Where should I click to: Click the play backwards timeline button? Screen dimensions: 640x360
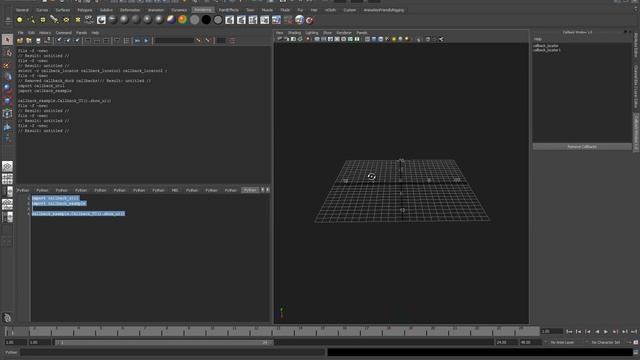(x=597, y=332)
